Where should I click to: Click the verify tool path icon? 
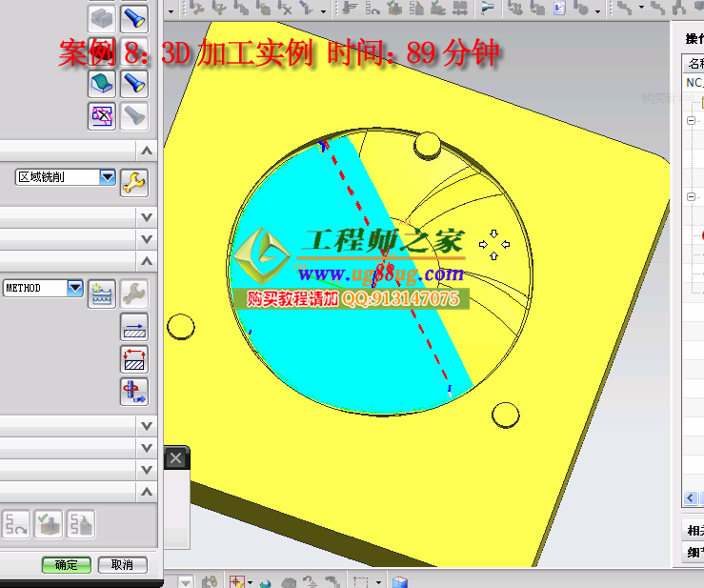49,523
